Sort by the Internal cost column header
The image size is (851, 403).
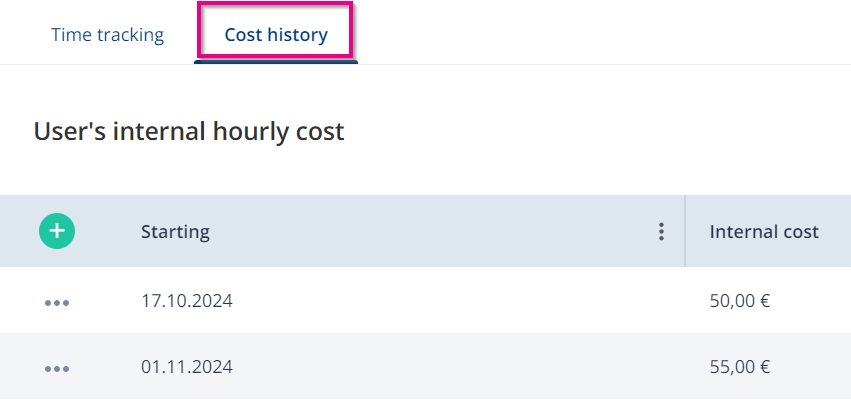coord(764,232)
